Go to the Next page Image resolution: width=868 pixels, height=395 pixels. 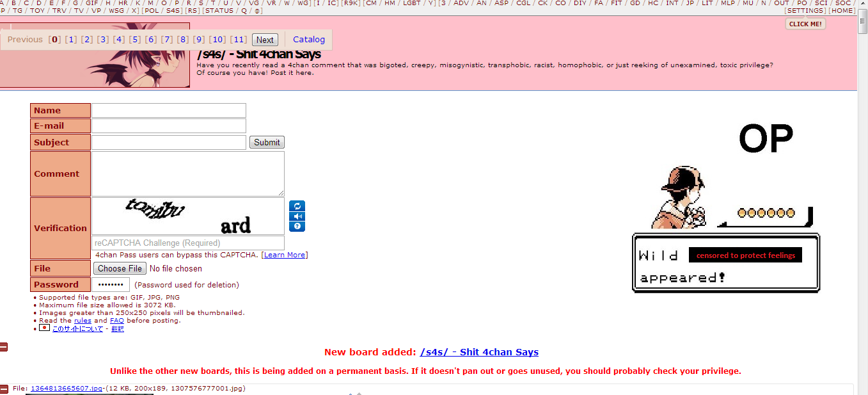click(x=265, y=40)
